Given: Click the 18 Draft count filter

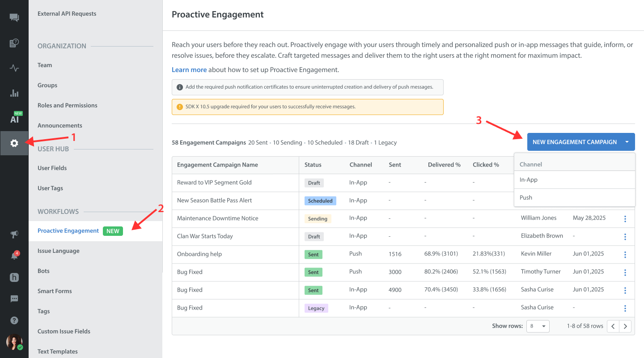Looking at the screenshot, I should click(358, 143).
